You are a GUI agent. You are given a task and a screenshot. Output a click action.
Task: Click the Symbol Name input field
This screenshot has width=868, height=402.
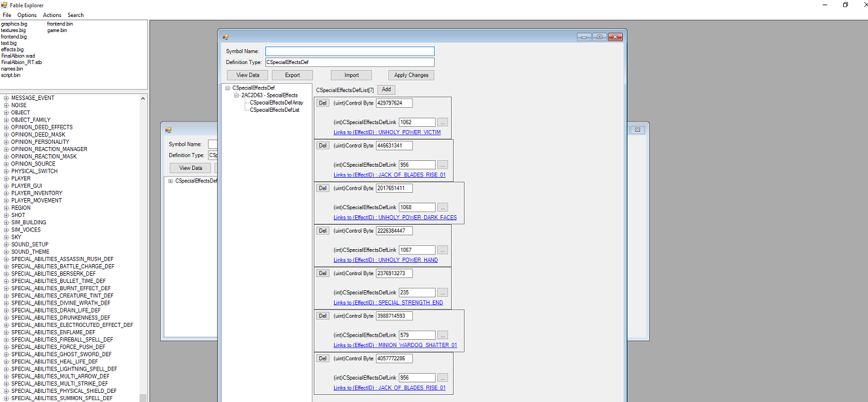click(350, 51)
